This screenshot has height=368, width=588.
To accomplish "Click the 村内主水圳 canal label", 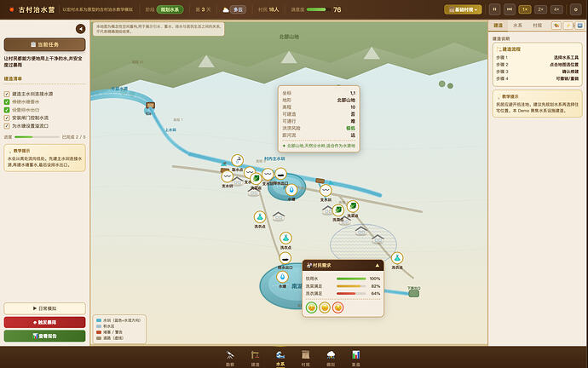I will [x=274, y=159].
